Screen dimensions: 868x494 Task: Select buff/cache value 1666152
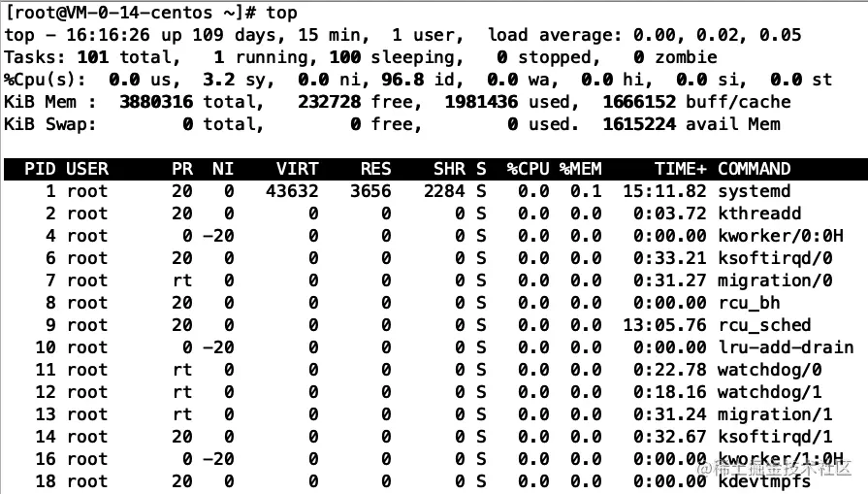639,102
